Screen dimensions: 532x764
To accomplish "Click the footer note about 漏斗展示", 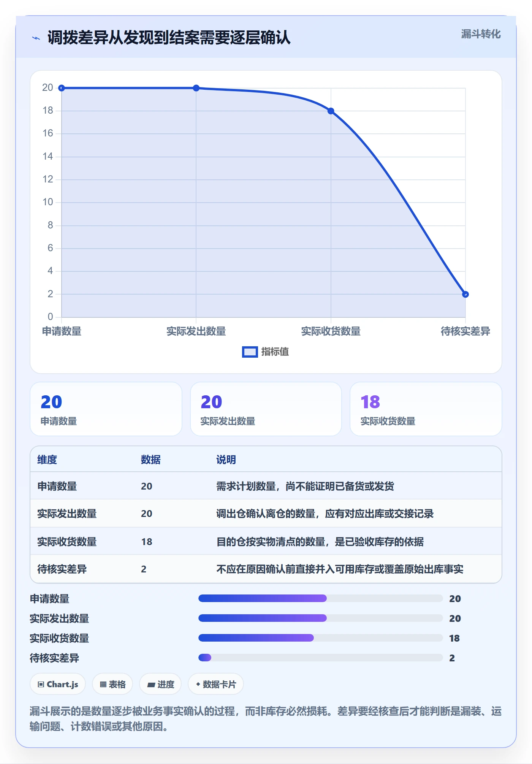I will pyautogui.click(x=266, y=719).
